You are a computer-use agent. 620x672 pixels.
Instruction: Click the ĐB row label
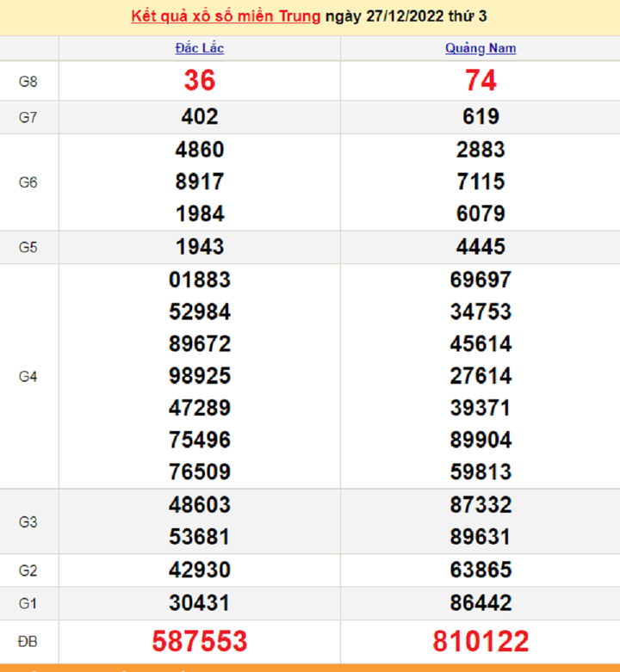pos(28,641)
